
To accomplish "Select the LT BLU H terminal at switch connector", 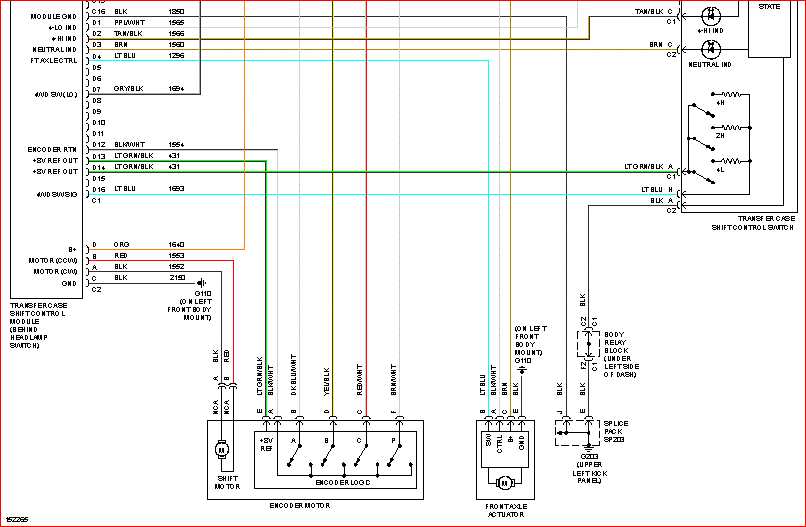I will pyautogui.click(x=657, y=189).
